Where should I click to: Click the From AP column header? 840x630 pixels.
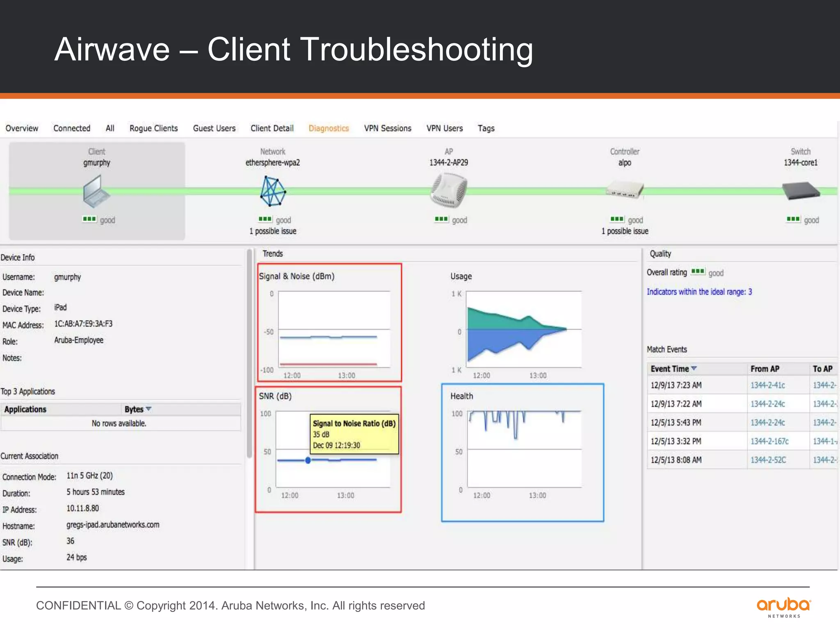[778, 369]
